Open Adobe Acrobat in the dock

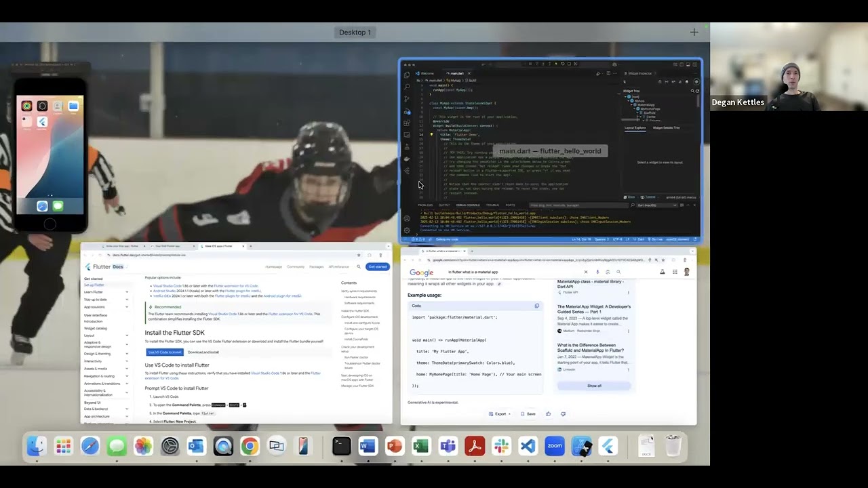tap(475, 446)
